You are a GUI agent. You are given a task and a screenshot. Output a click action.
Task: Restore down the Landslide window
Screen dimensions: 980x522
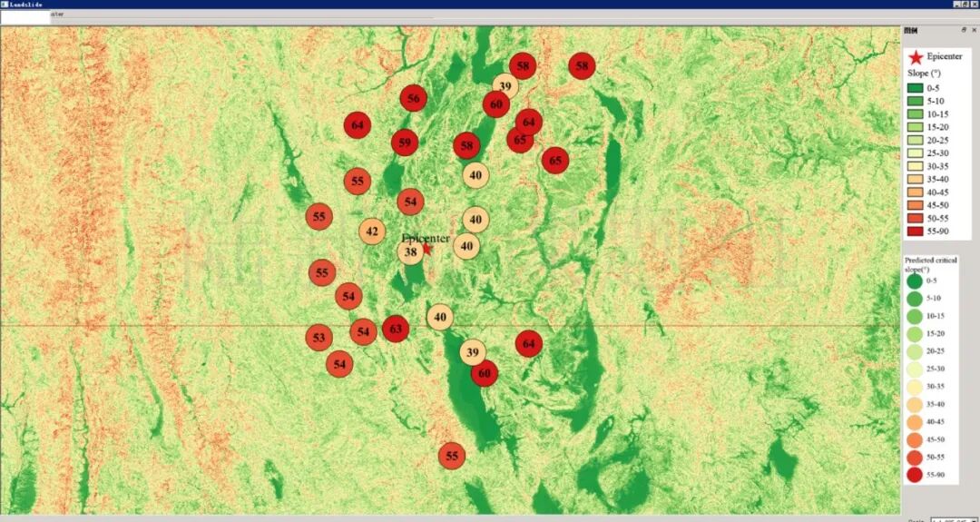pos(964,5)
